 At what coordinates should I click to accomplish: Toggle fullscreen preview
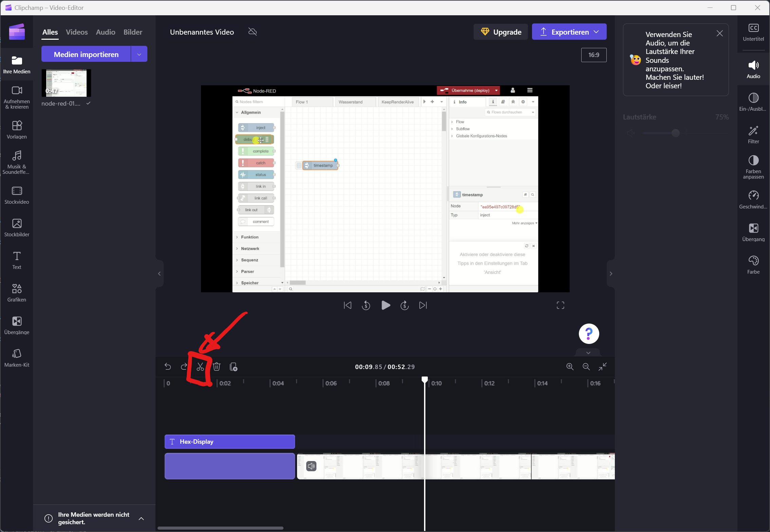tap(560, 306)
